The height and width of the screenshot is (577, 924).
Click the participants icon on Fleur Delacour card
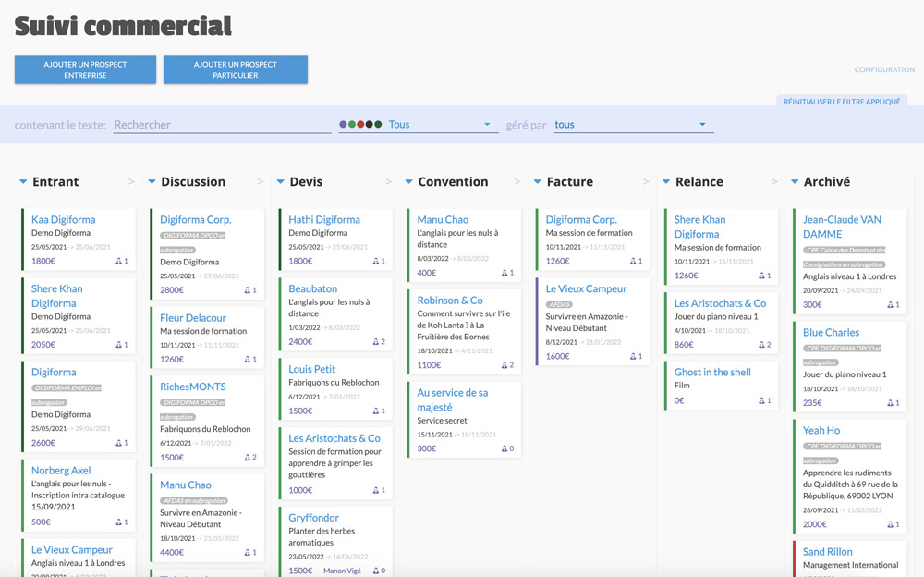247,360
